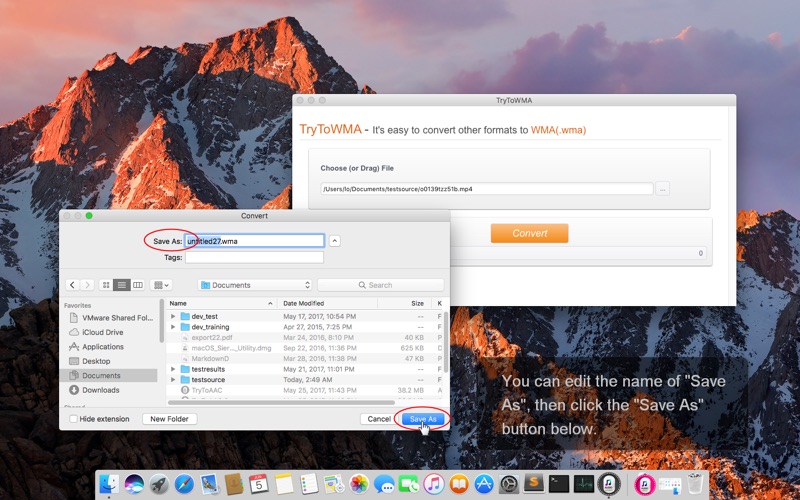Select the dev_training folder row
This screenshot has height=500, width=800.
point(305,327)
